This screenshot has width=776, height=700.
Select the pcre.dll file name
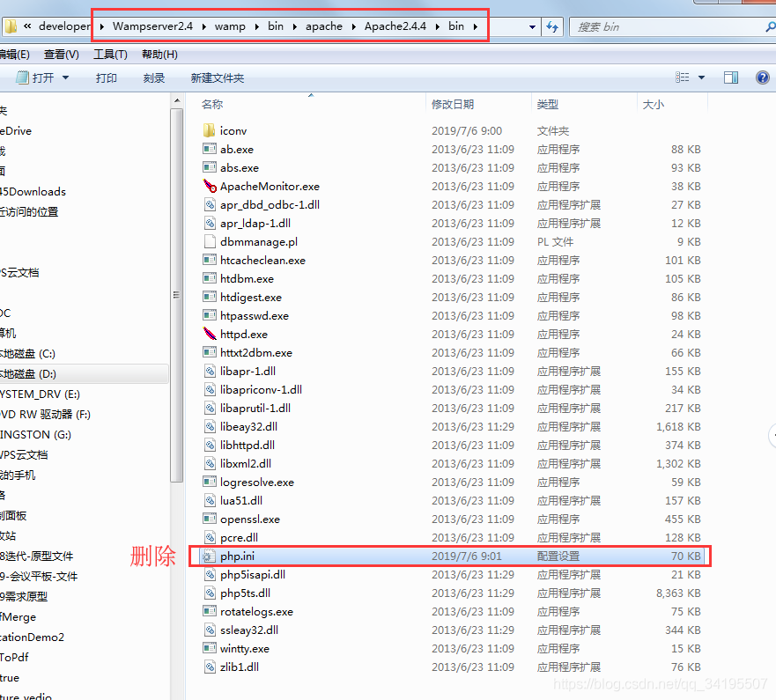[x=239, y=538]
